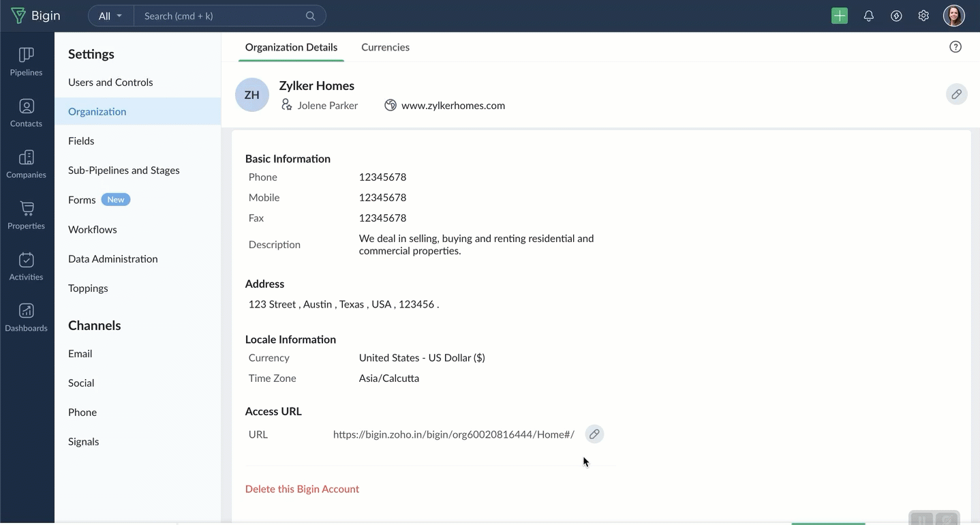Click the globe icon beside the website
This screenshot has width=980, height=525.
[x=391, y=105]
